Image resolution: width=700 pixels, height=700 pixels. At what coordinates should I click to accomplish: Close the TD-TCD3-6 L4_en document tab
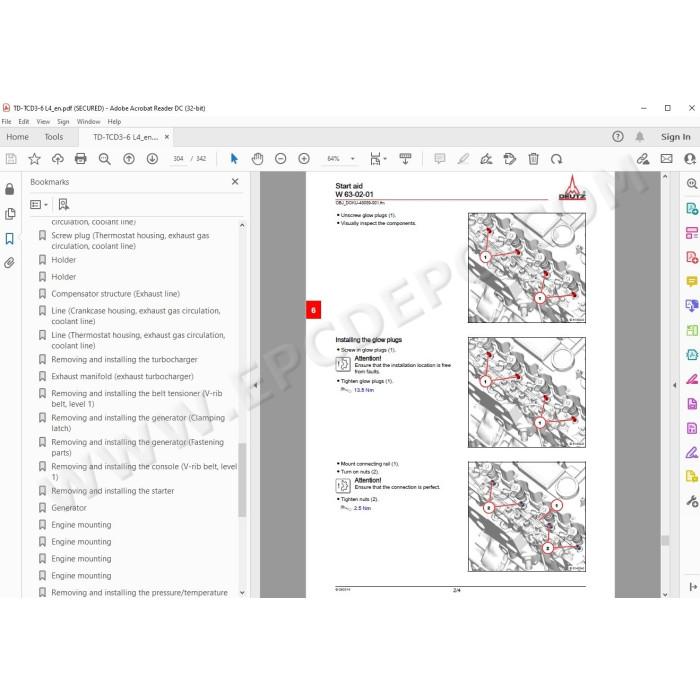click(x=167, y=137)
